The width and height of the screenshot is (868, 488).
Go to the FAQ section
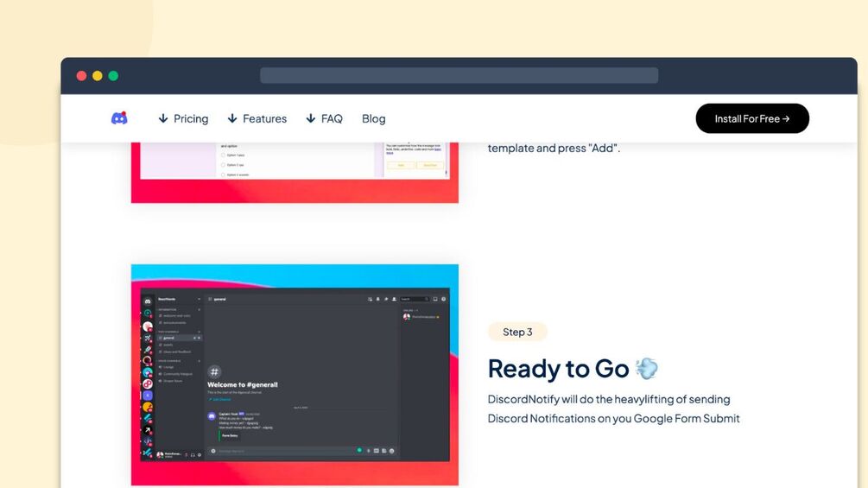(325, 118)
